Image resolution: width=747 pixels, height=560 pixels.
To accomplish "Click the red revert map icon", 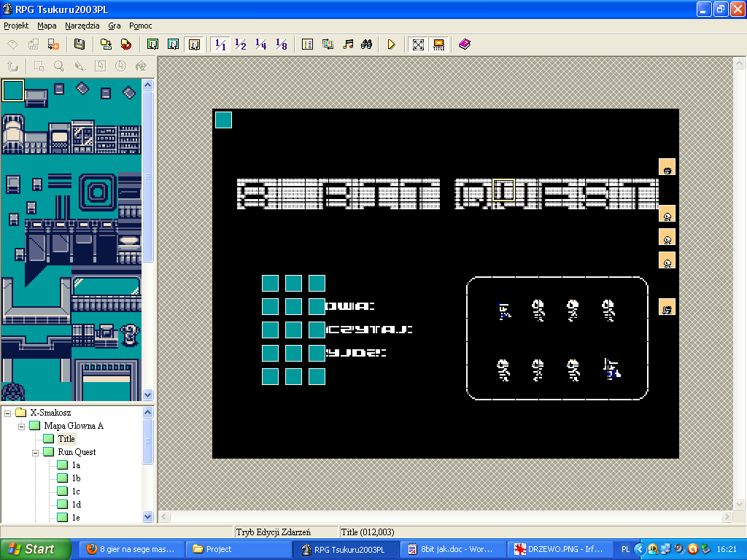I will (126, 44).
